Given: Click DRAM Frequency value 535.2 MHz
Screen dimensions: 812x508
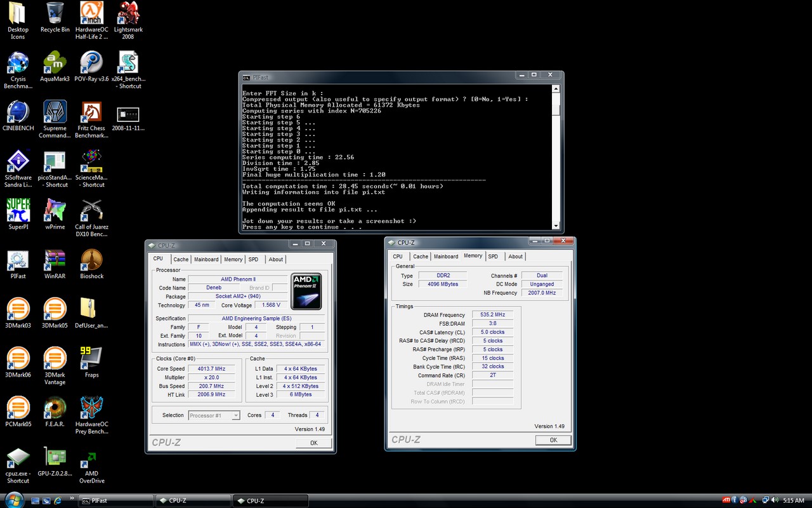Looking at the screenshot, I should pos(493,315).
